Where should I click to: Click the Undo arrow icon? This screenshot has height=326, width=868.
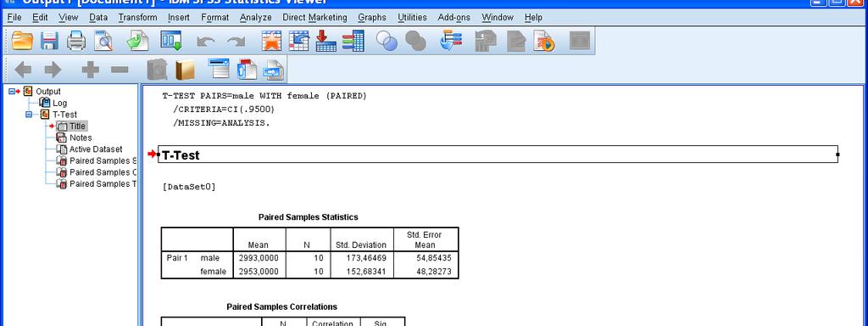pyautogui.click(x=206, y=42)
